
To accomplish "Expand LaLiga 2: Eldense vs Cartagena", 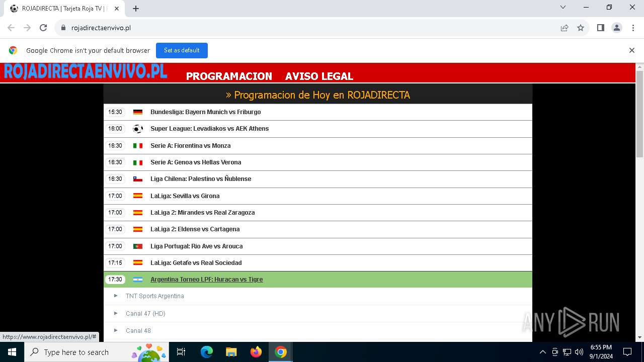I will pyautogui.click(x=195, y=229).
